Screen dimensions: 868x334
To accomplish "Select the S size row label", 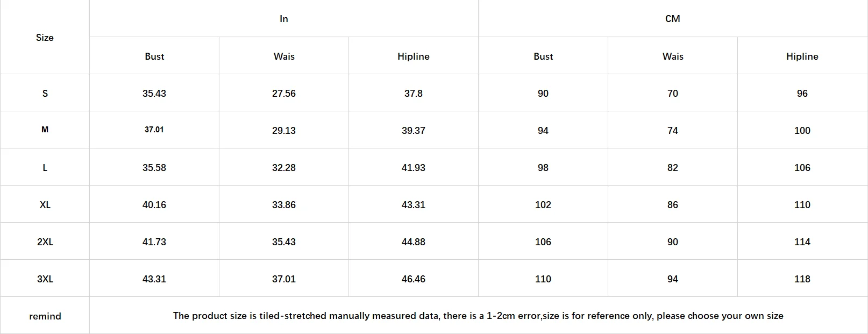I will [45, 93].
